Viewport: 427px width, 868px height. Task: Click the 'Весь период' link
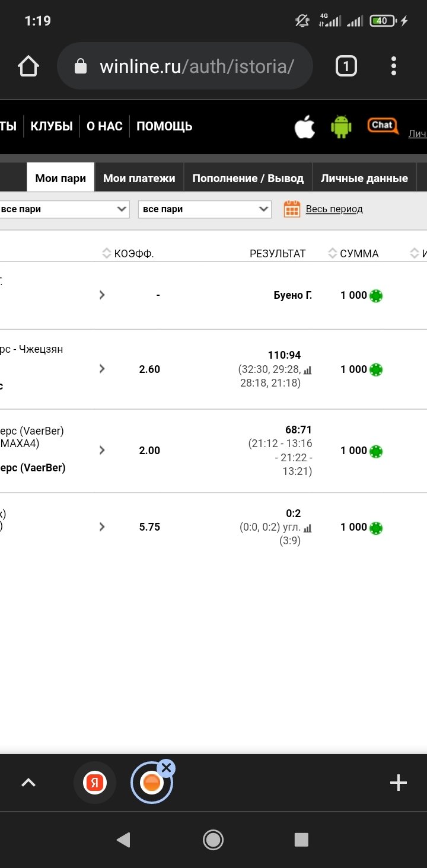(334, 209)
